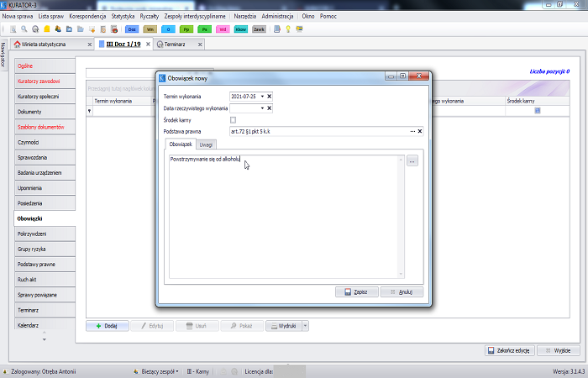Image resolution: width=588 pixels, height=378 pixels.
Task: Open the Data rzeczywistego wykonania date dropdown
Action: click(262, 108)
